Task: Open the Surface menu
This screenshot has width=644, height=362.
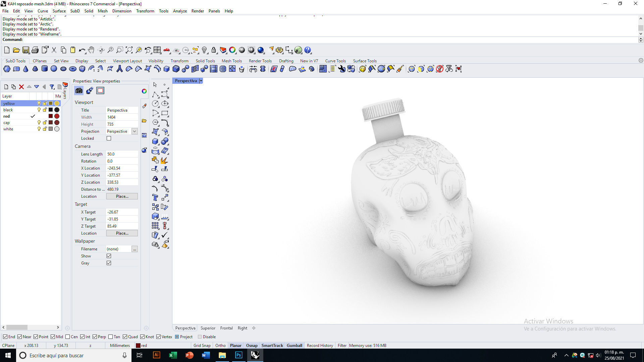Action: [x=59, y=11]
